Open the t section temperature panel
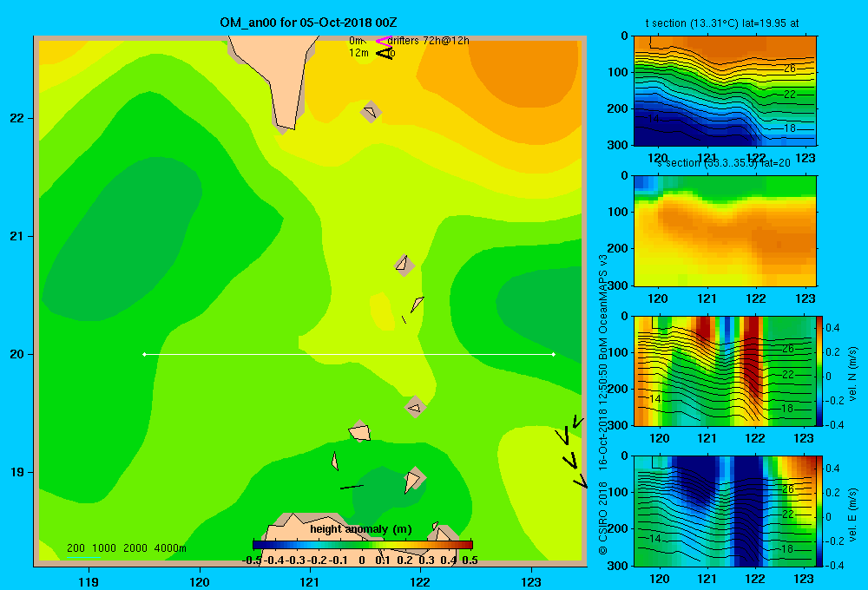This screenshot has height=590, width=868. click(x=725, y=91)
